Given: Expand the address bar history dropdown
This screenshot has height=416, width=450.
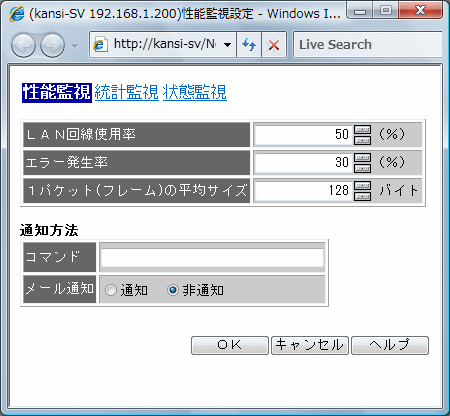Looking at the screenshot, I should coord(227,45).
